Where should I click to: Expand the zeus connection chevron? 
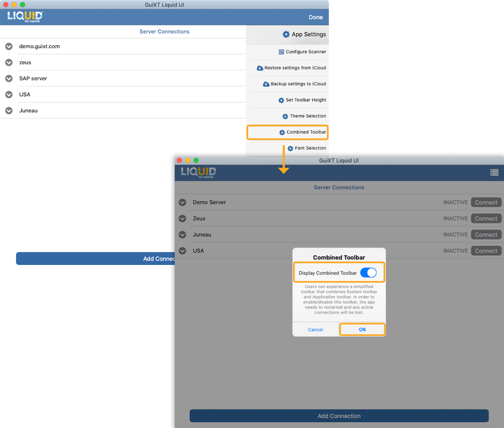point(9,63)
